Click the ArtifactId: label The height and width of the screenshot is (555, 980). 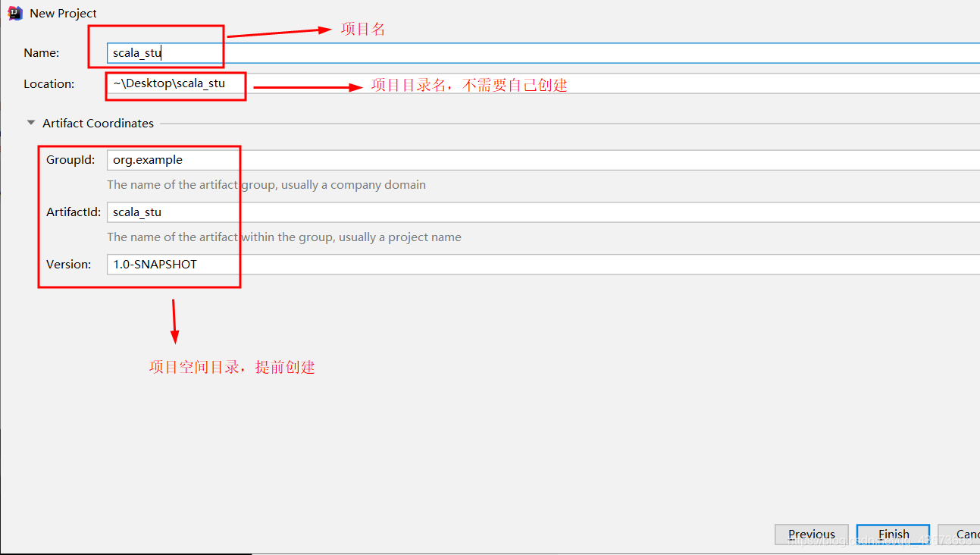[74, 212]
